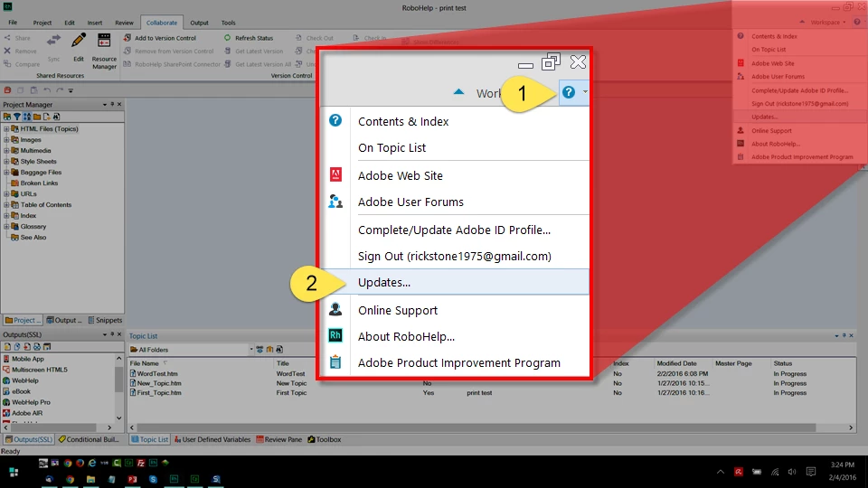Open the Project Manager panel options arrow
Viewport: 868px width, 488px height.
[x=105, y=104]
